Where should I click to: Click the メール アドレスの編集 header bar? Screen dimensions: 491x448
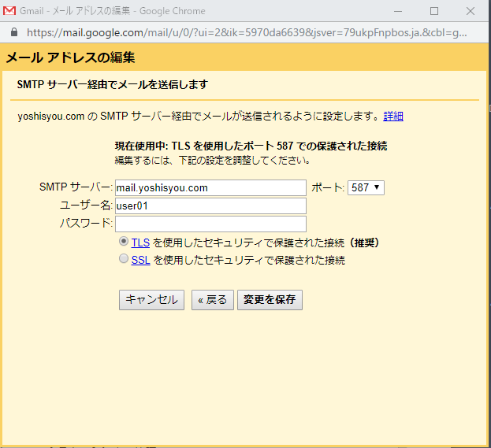[x=245, y=57]
